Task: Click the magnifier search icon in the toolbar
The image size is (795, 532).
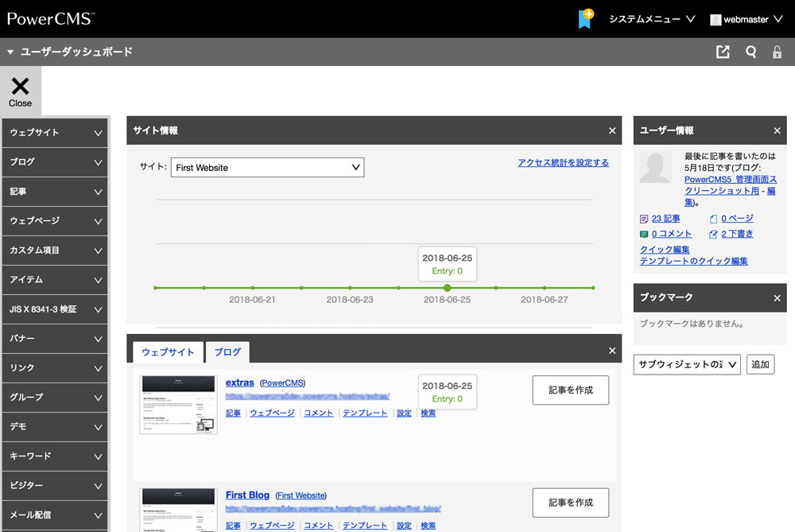Action: click(x=750, y=51)
